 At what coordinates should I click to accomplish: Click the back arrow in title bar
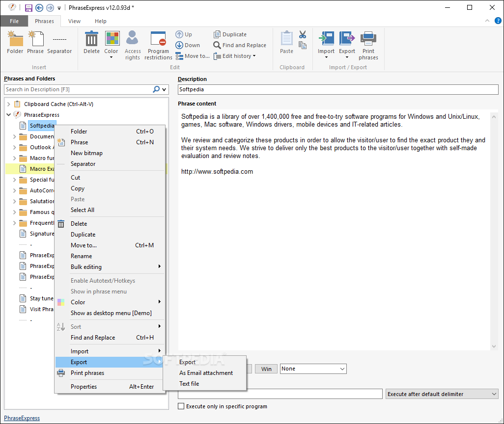click(39, 8)
